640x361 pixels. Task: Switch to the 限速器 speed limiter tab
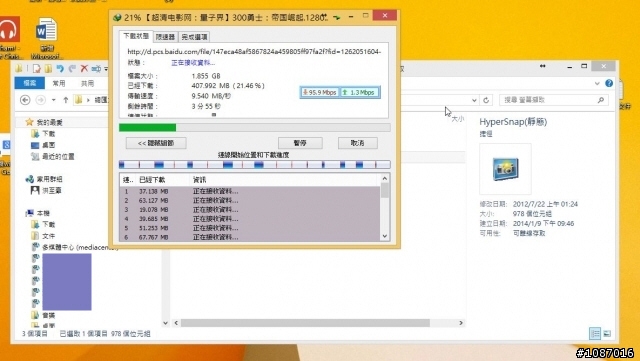165,37
